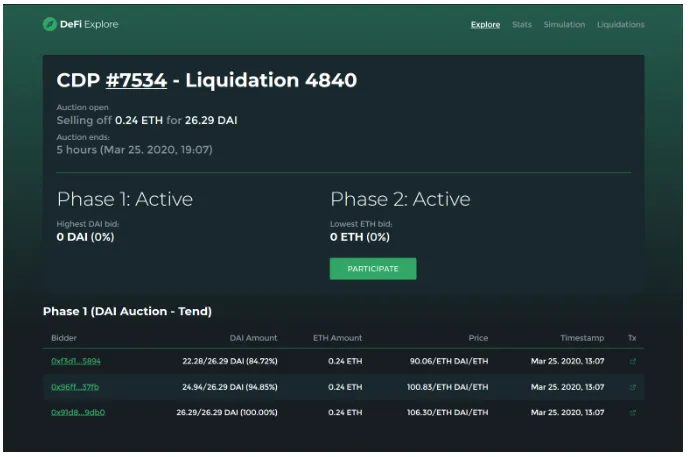Click the 'Highest DAI bid:' label
Viewport: 690px width, 457px height.
click(x=88, y=224)
